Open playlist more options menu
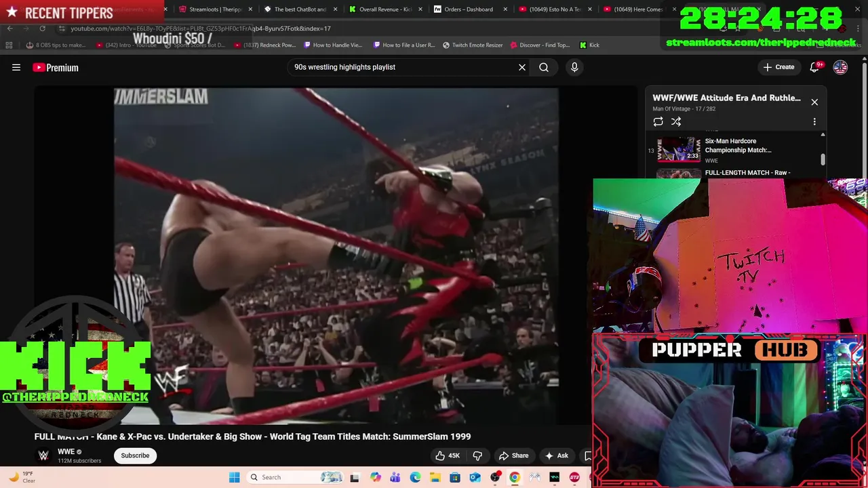The width and height of the screenshot is (868, 488). [x=814, y=121]
